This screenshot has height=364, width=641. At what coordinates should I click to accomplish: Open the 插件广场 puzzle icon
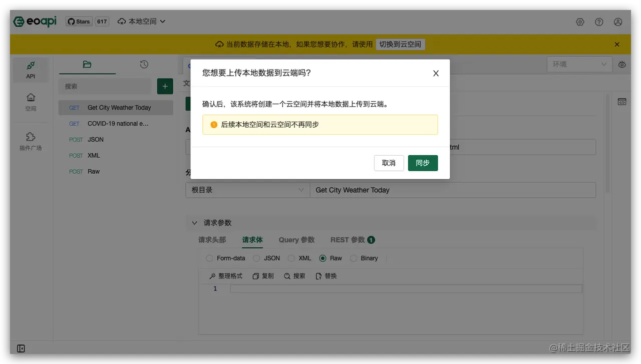(31, 141)
